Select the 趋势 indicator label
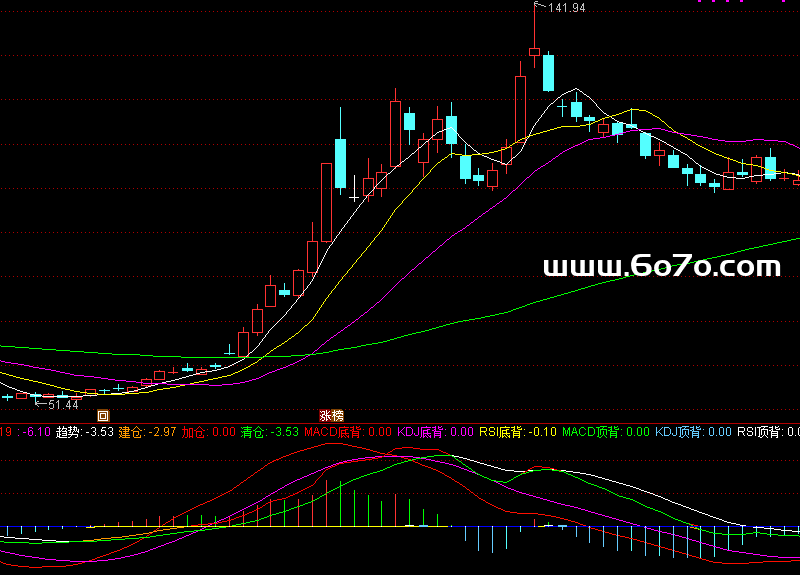This screenshot has width=800, height=575. 68,432
